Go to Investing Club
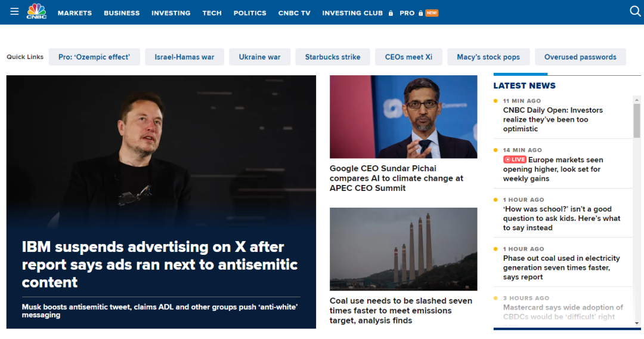Viewport: 644px width, 339px height. point(352,13)
